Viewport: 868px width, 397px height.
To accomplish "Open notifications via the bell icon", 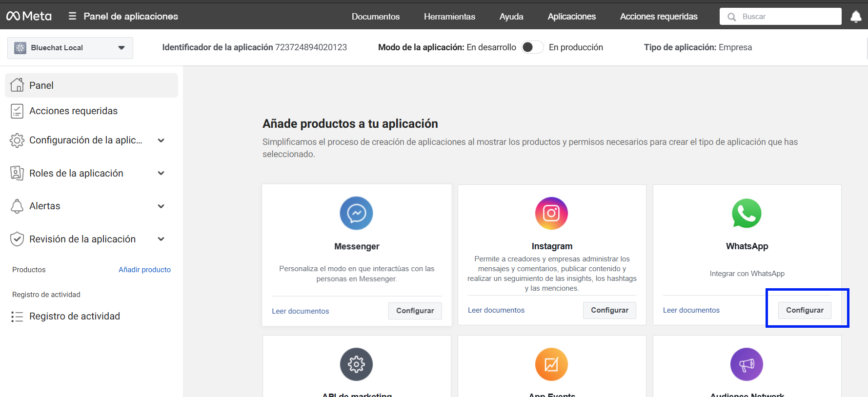I will click(x=856, y=17).
